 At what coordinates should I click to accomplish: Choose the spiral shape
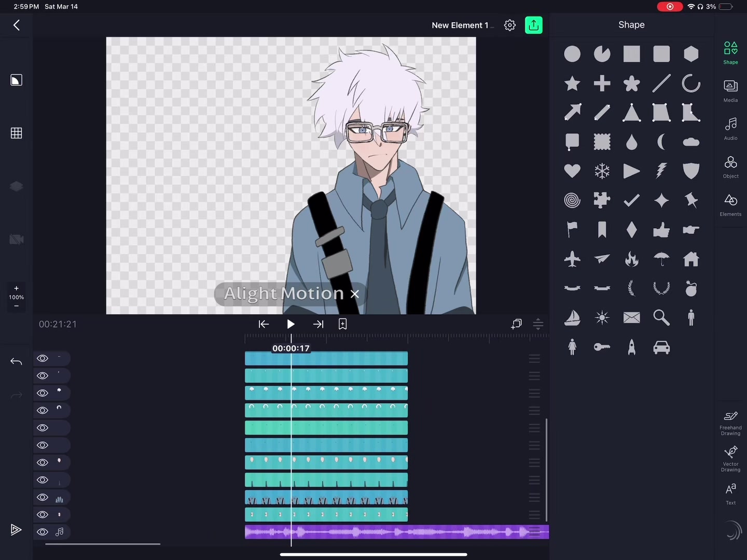[x=572, y=200]
